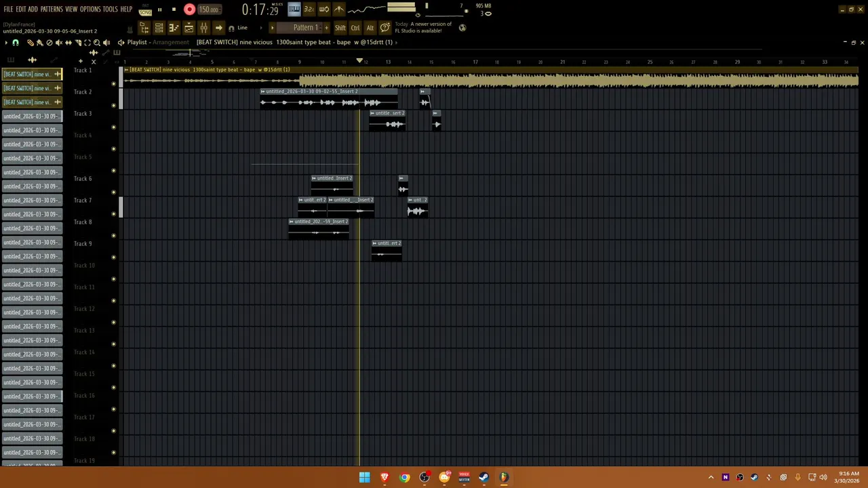868x488 pixels.
Task: Select the Draw pencil tool
Action: pyautogui.click(x=31, y=43)
